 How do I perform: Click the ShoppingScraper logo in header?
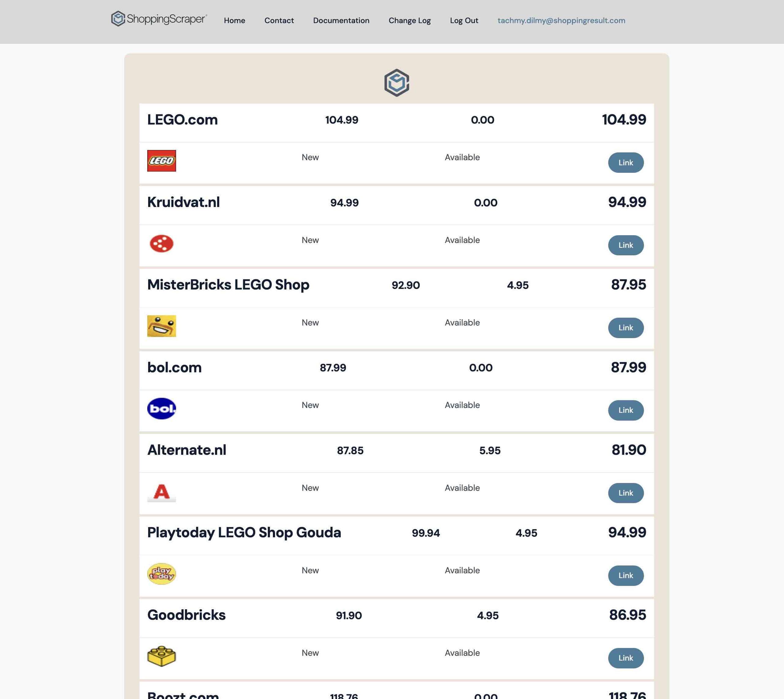pyautogui.click(x=159, y=19)
